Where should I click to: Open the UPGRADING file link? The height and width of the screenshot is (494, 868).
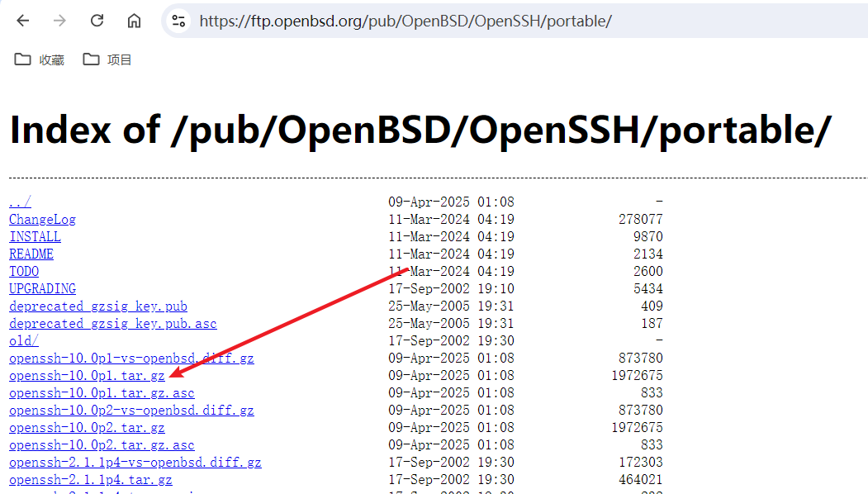43,289
